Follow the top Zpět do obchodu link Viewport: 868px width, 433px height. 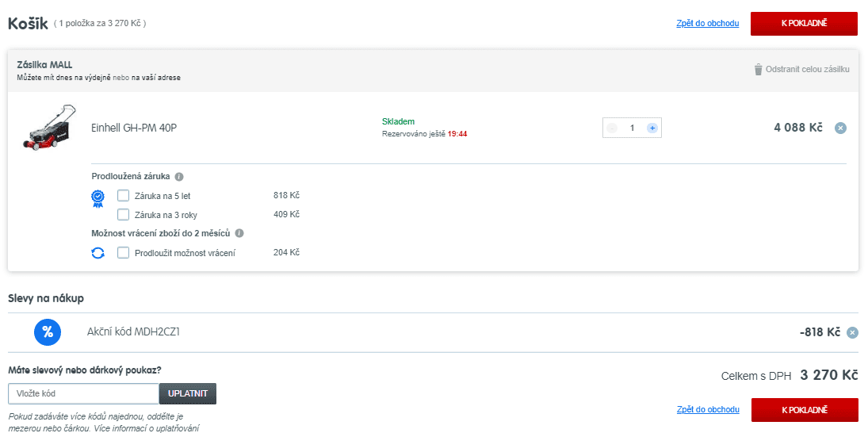point(707,24)
